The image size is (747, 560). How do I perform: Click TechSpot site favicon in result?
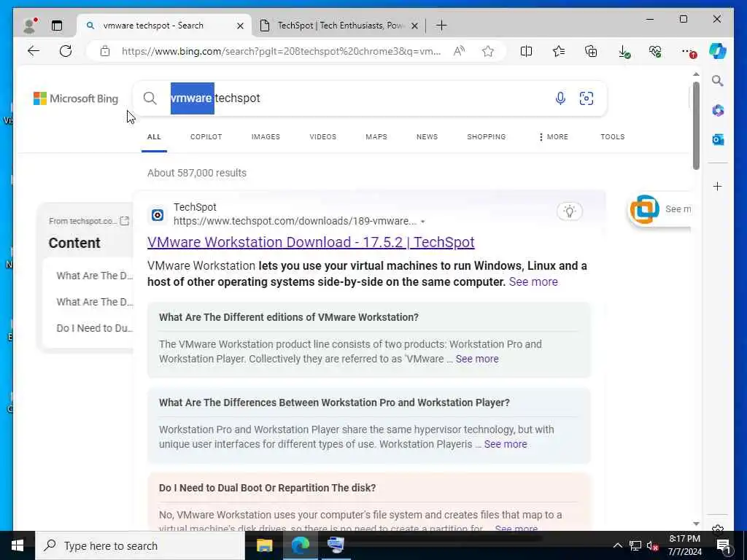[x=158, y=215]
